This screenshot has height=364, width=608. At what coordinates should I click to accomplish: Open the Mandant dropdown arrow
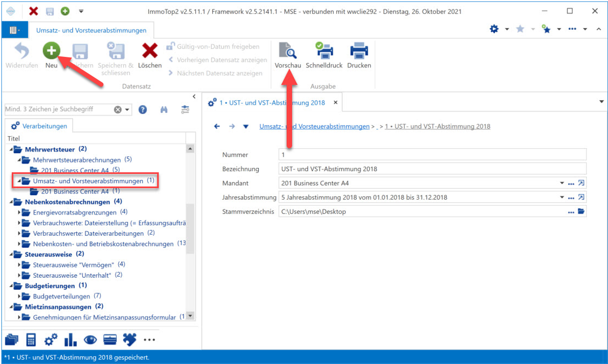(x=562, y=183)
